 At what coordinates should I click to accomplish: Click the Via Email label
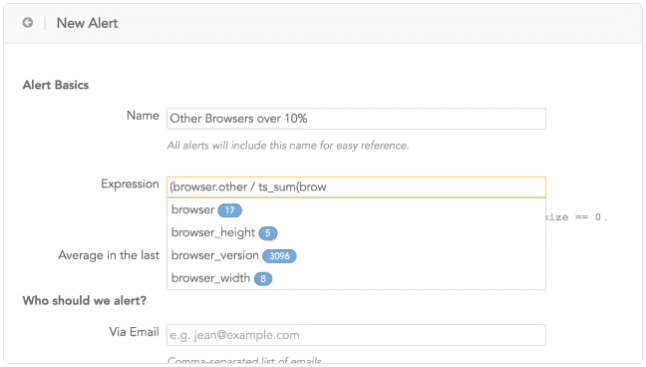pos(134,332)
